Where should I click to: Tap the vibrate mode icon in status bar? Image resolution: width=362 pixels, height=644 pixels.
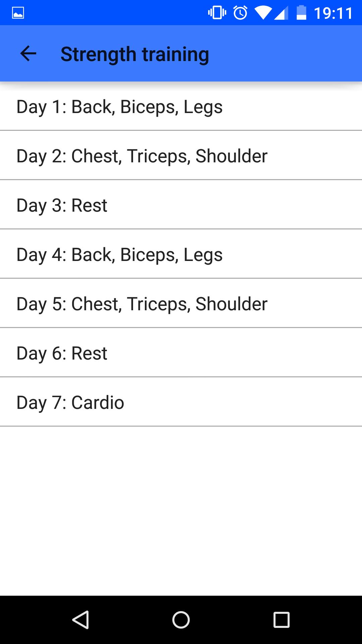tap(218, 12)
